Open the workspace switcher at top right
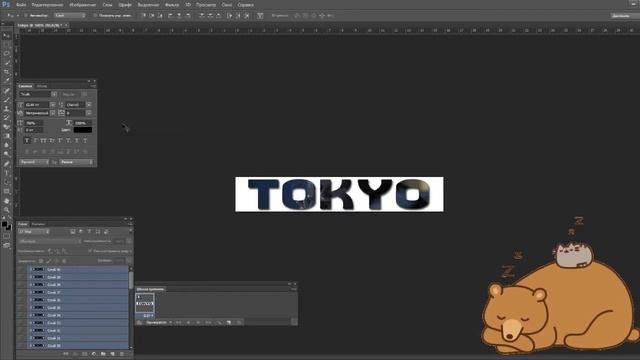640x360 pixels. [624, 16]
